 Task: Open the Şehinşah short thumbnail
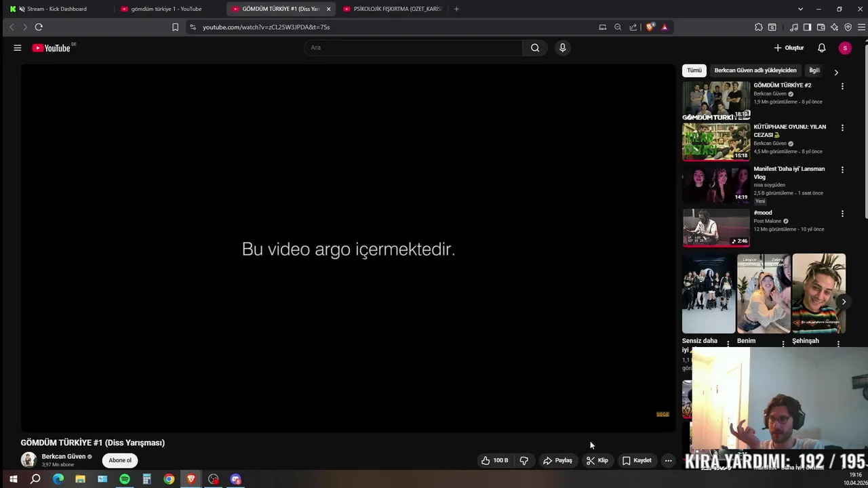click(x=819, y=293)
